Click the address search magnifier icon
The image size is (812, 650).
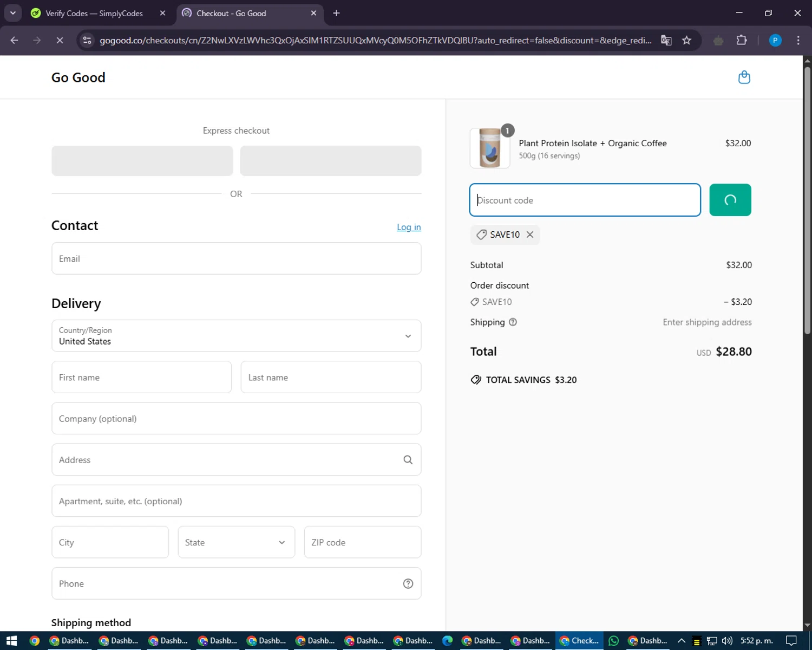(408, 460)
